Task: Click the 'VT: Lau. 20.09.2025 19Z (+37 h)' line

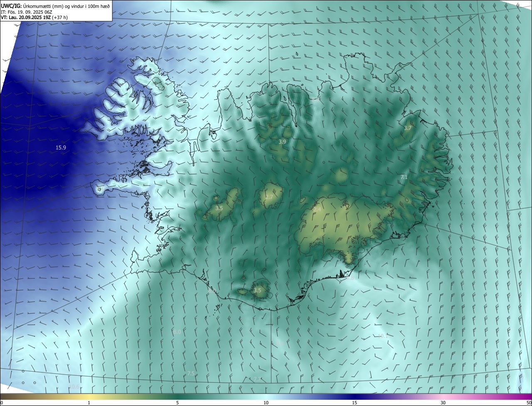Action: (x=34, y=17)
